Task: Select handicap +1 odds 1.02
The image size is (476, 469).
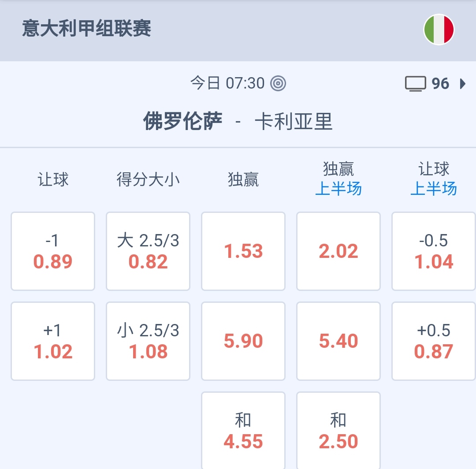Action: 53,341
